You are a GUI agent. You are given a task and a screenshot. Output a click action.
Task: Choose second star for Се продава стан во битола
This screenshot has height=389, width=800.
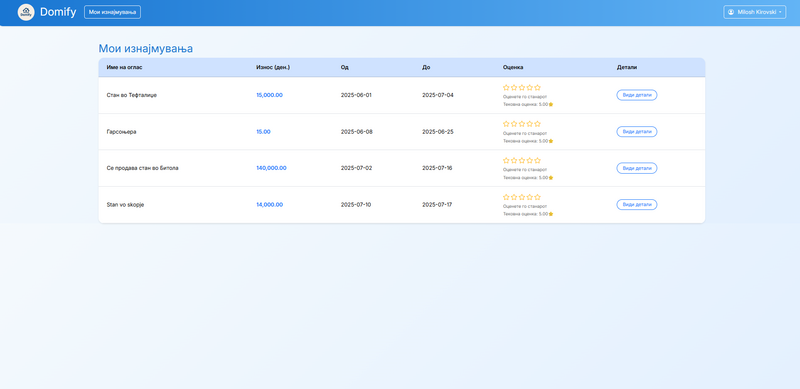(x=514, y=160)
